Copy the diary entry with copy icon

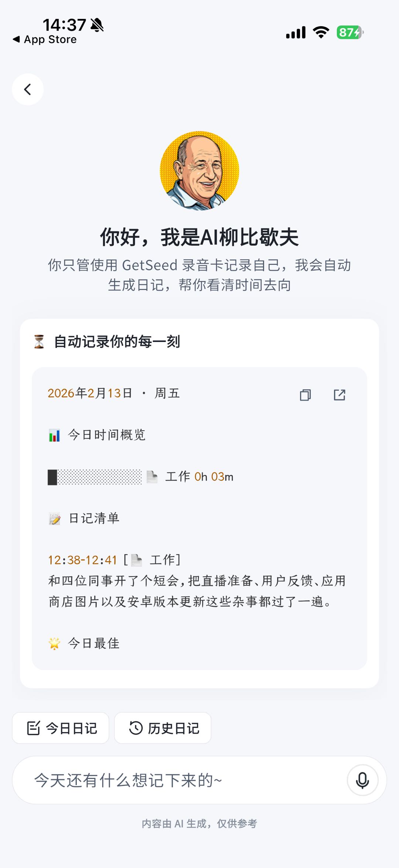pos(305,395)
